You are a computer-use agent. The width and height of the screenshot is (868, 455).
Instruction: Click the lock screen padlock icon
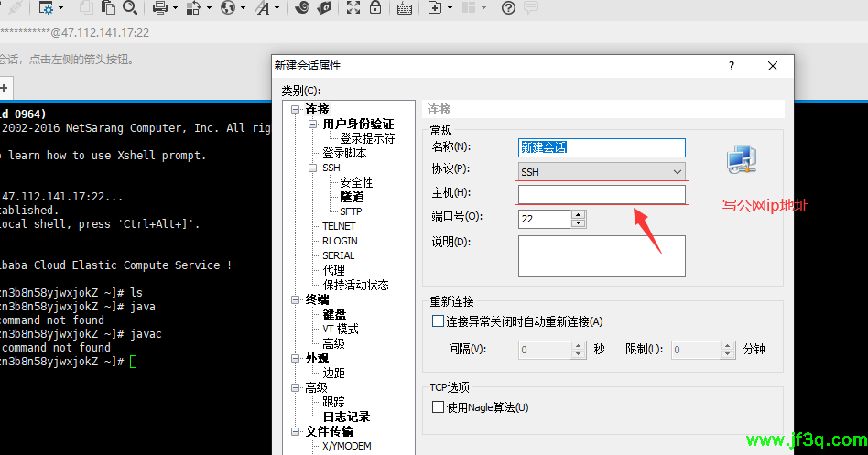coord(375,8)
